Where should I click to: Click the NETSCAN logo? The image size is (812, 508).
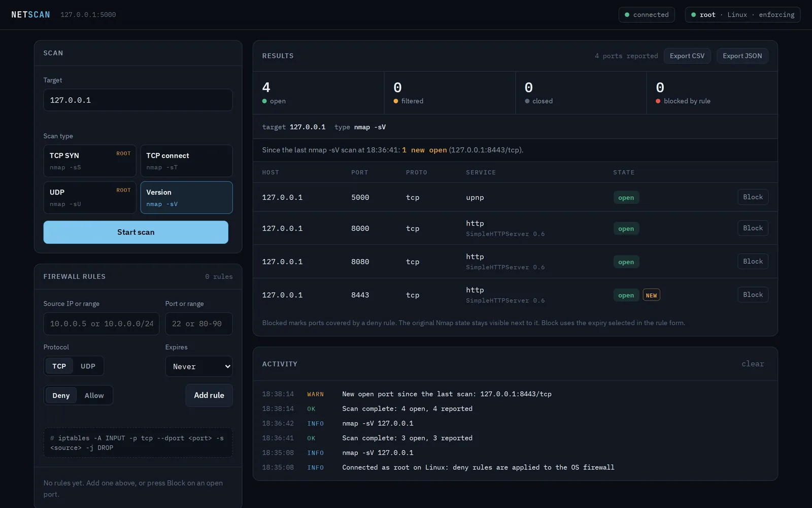pos(31,15)
